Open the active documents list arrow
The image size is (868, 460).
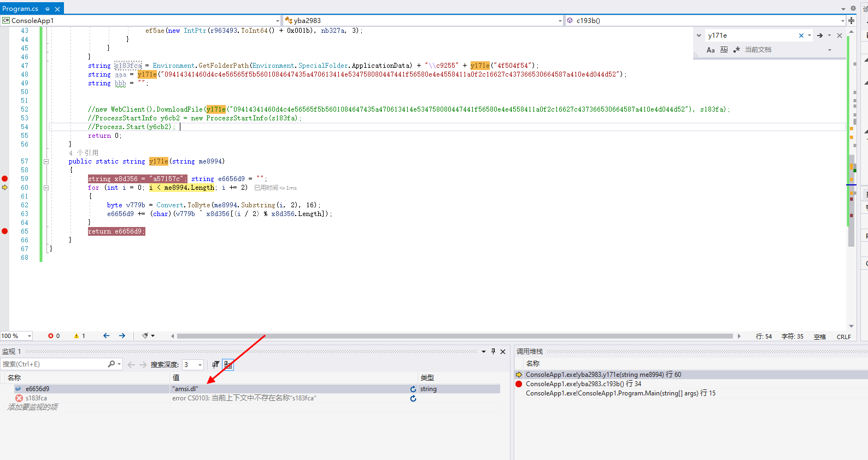(843, 9)
